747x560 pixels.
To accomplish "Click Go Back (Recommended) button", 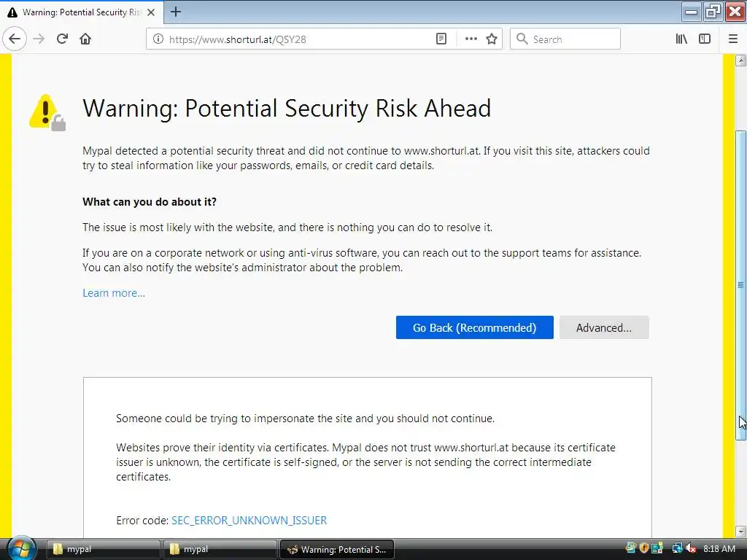I will 474,327.
